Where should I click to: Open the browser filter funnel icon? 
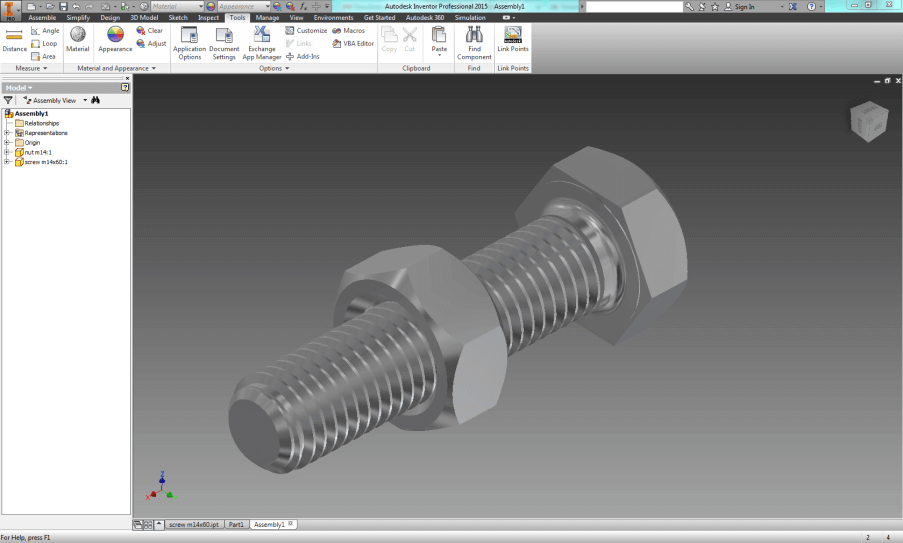tap(8, 100)
